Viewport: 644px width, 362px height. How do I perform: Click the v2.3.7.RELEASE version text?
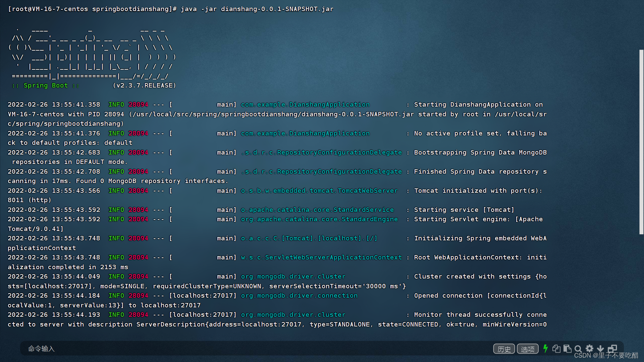click(x=144, y=85)
